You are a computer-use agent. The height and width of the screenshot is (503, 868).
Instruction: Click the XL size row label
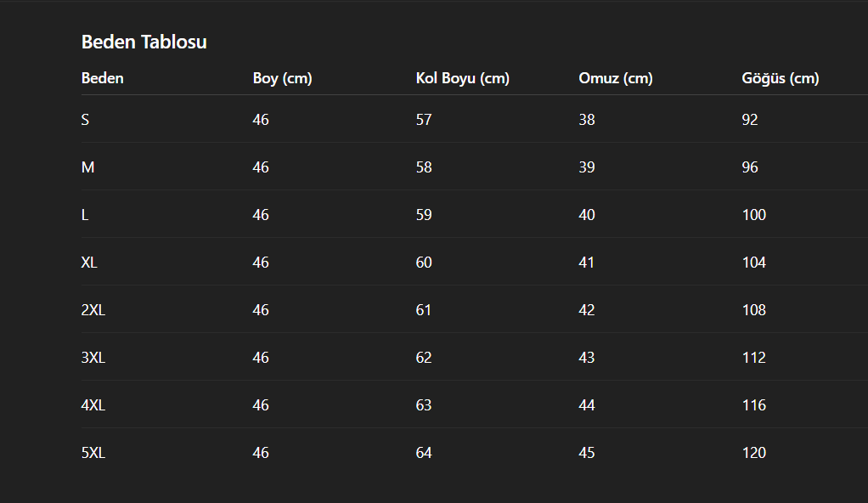pos(89,263)
